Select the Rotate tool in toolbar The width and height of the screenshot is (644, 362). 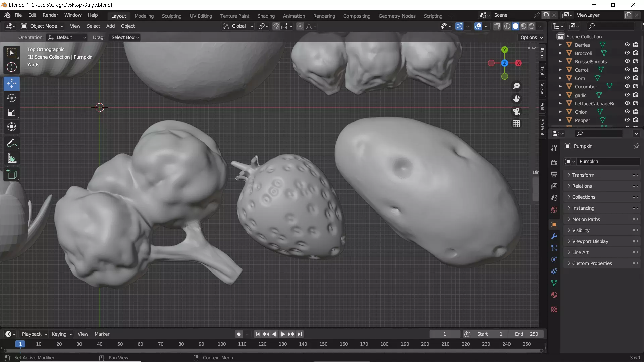pos(12,98)
